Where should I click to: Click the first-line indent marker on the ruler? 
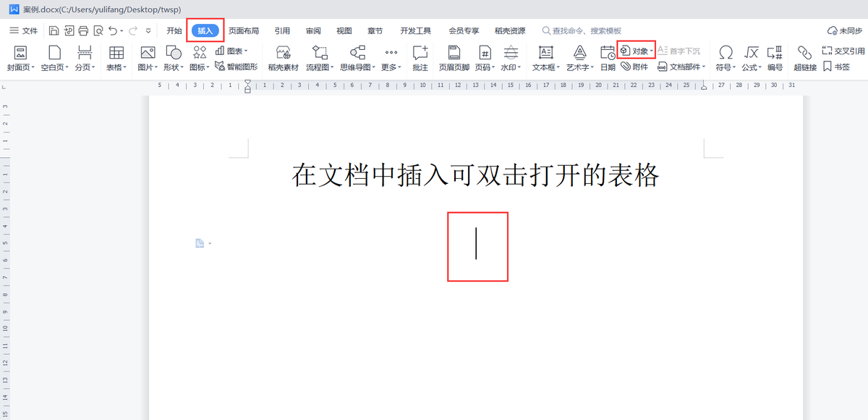coord(248,81)
